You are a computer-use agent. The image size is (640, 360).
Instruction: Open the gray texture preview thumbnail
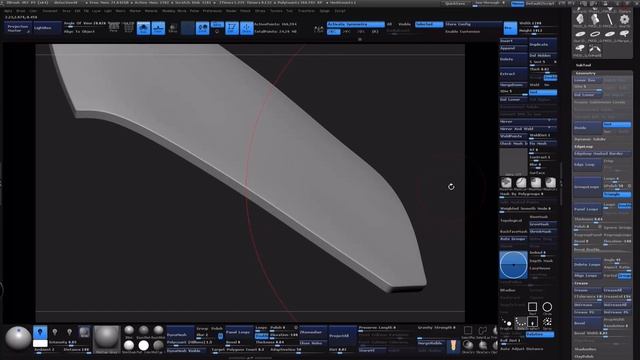coord(513,162)
